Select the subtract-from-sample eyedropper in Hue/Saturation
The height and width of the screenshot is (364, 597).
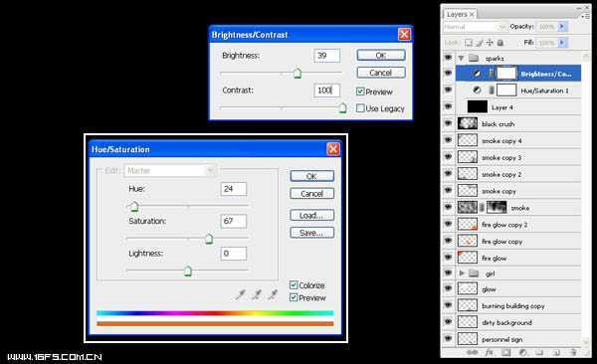coord(273,294)
